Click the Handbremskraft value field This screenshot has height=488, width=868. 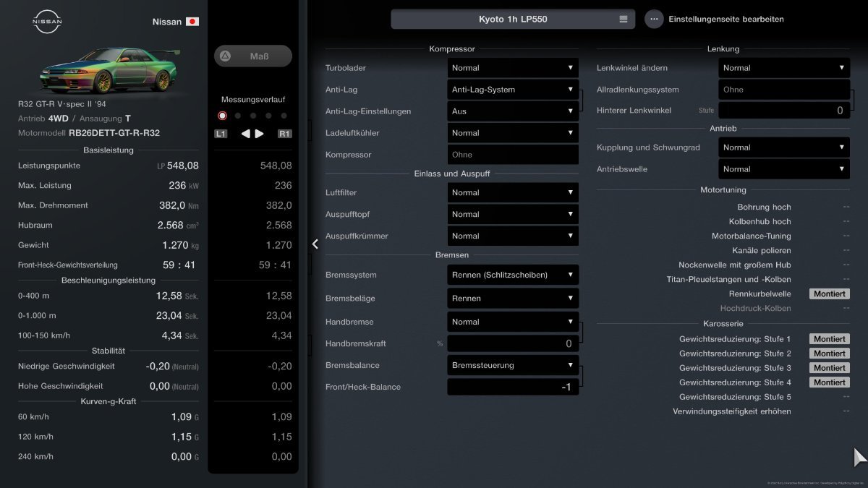513,343
